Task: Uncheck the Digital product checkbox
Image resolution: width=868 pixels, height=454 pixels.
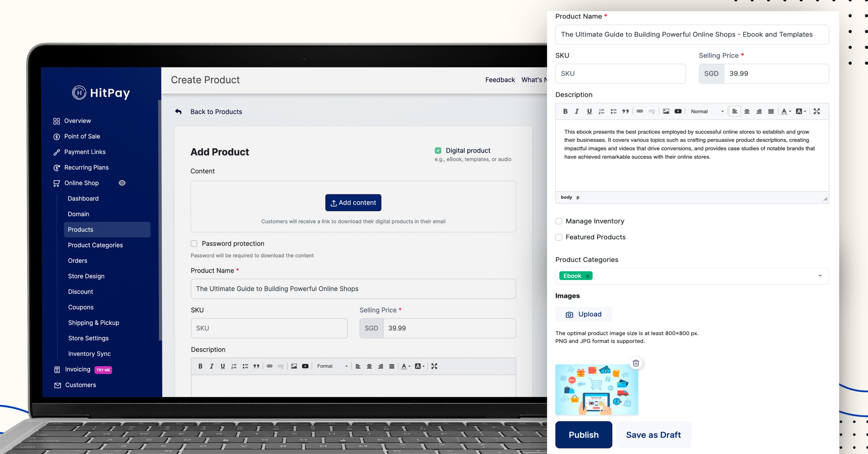Action: coord(438,150)
